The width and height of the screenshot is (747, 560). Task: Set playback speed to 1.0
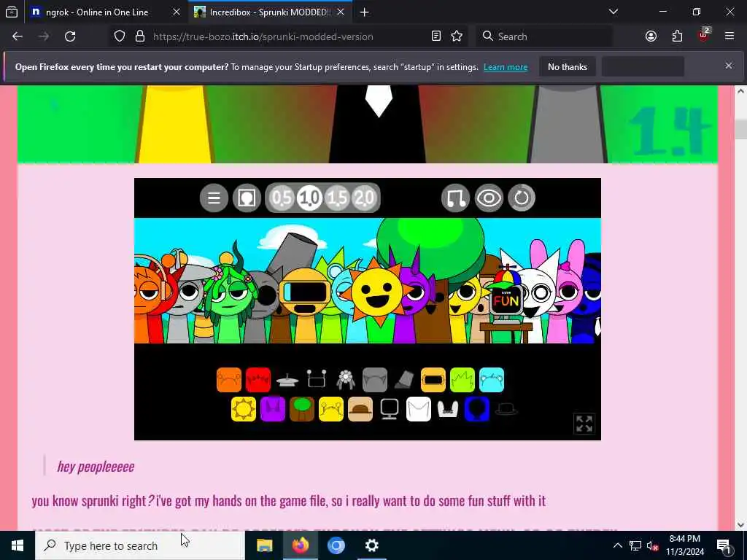[x=309, y=198]
